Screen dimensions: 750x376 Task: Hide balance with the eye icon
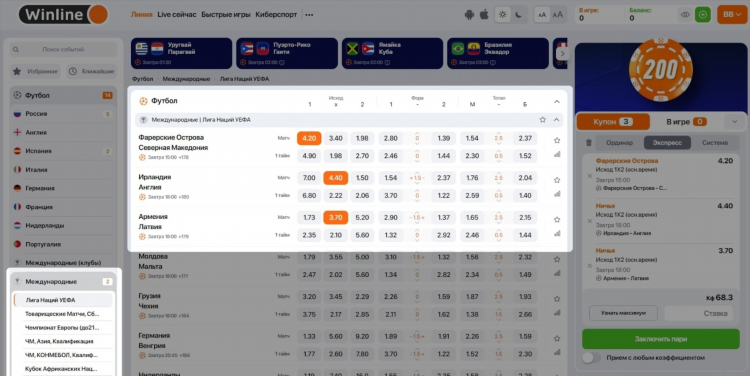(685, 15)
